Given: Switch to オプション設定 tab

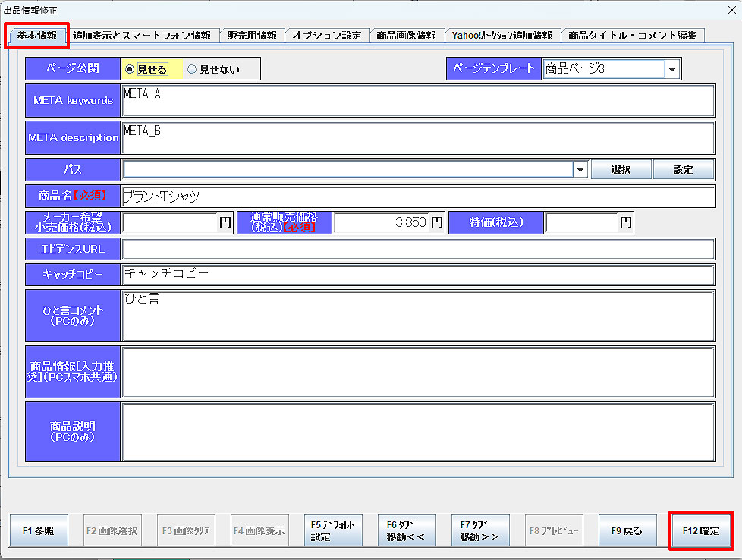Looking at the screenshot, I should pyautogui.click(x=327, y=36).
